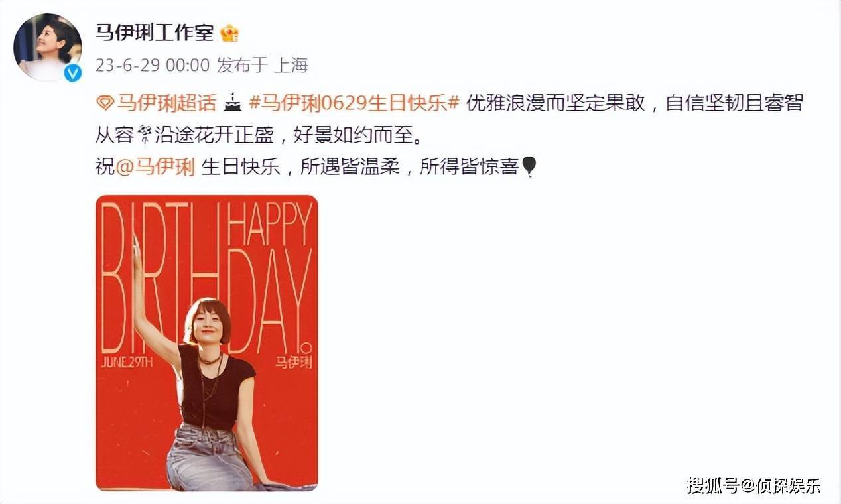Open the 马伊琍工作室 profile avatar
Image resolution: width=841 pixels, height=504 pixels.
[48, 47]
